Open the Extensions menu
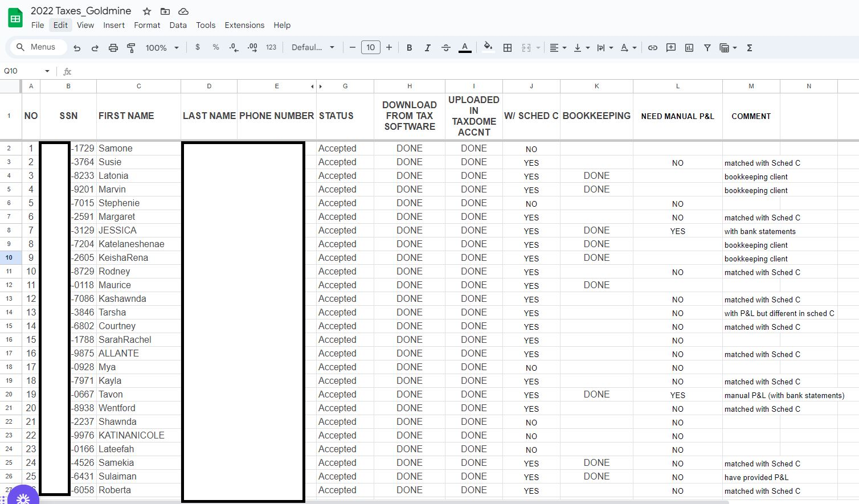The image size is (859, 504). pyautogui.click(x=244, y=25)
